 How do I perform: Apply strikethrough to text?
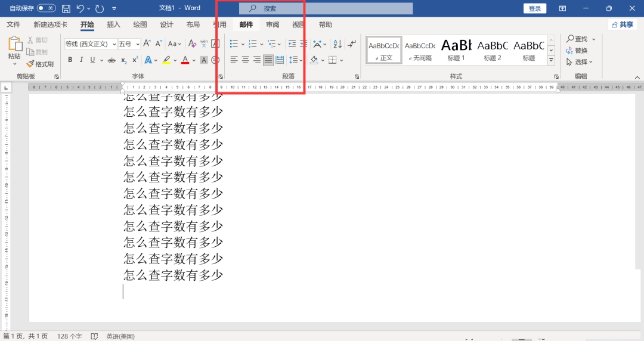click(x=112, y=60)
